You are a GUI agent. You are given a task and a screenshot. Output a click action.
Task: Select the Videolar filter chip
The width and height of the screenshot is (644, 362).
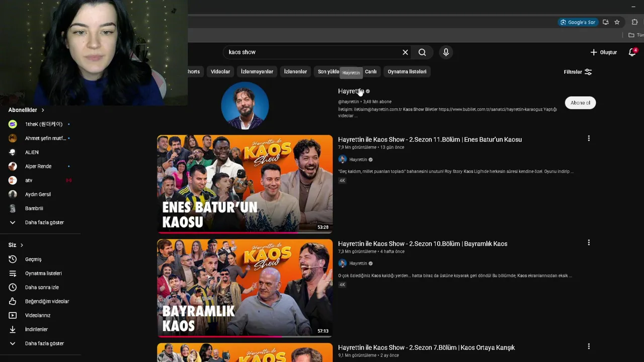[220, 72]
